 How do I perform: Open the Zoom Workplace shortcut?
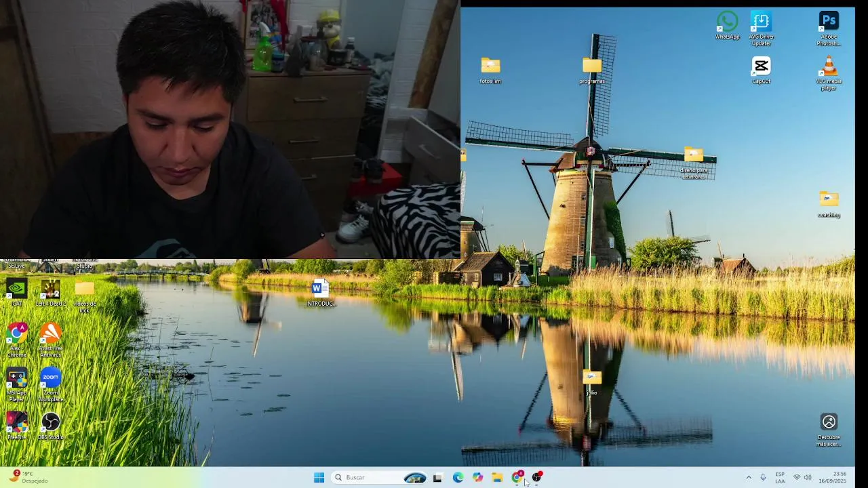click(x=50, y=385)
